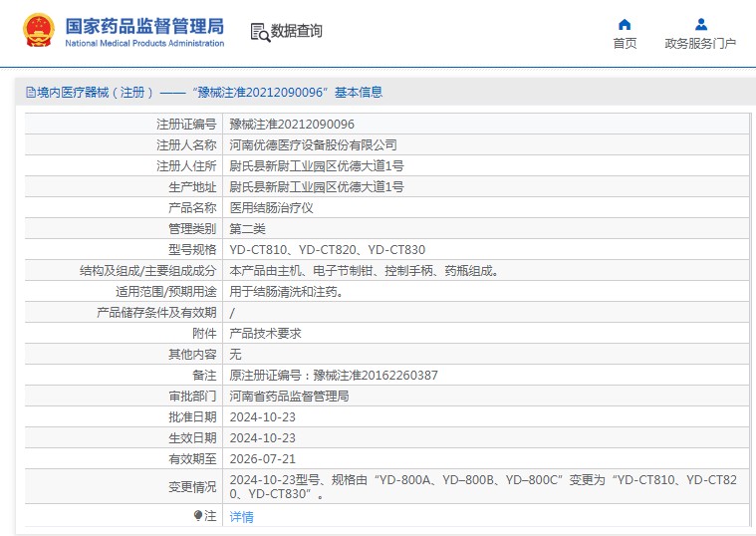Image resolution: width=756 pixels, height=536 pixels.
Task: Click the 政务服务门户 person icon
Action: pyautogui.click(x=700, y=25)
